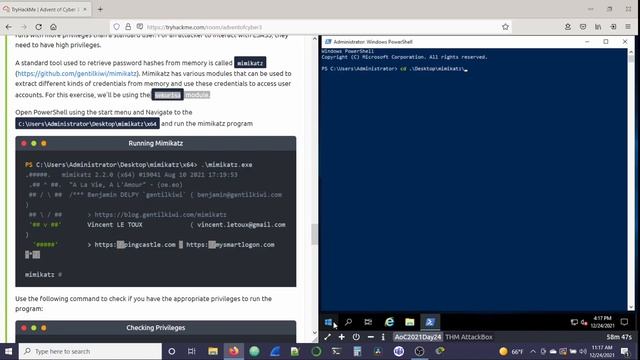Open File Explorer in the remote VM taskbar
640x360 pixels.
tap(410, 322)
